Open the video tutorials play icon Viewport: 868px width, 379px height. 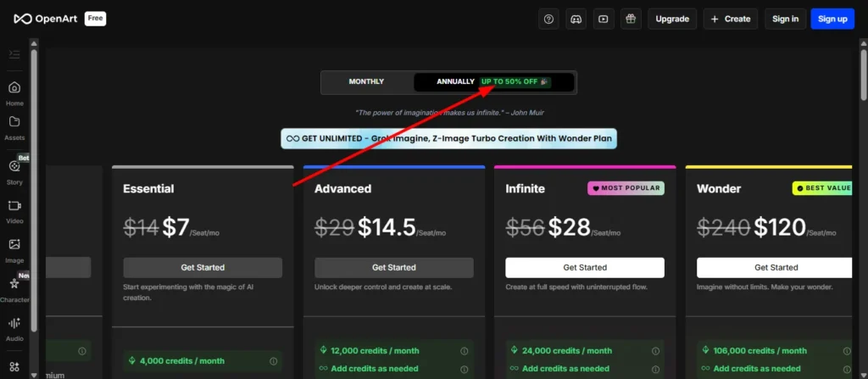604,19
